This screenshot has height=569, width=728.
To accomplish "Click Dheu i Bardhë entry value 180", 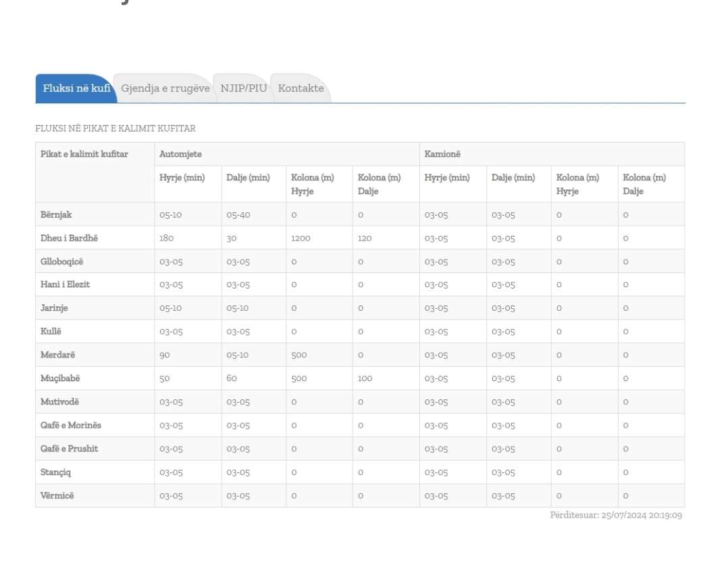I will (166, 239).
